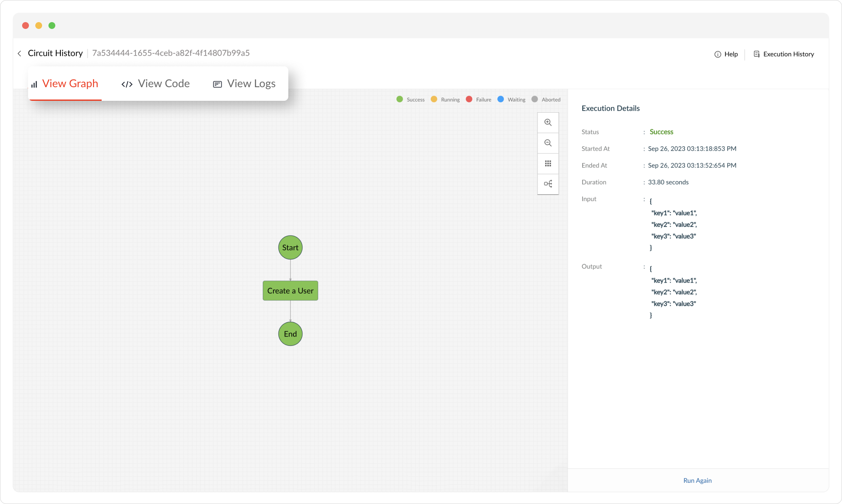Viewport: 842px width, 504px height.
Task: Select the View Graph tab
Action: point(70,84)
